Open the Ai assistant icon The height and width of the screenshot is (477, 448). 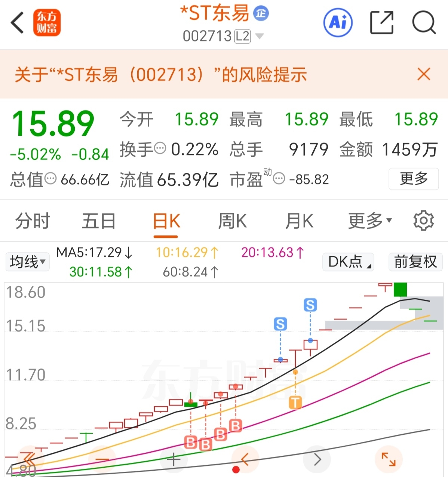coord(338,22)
